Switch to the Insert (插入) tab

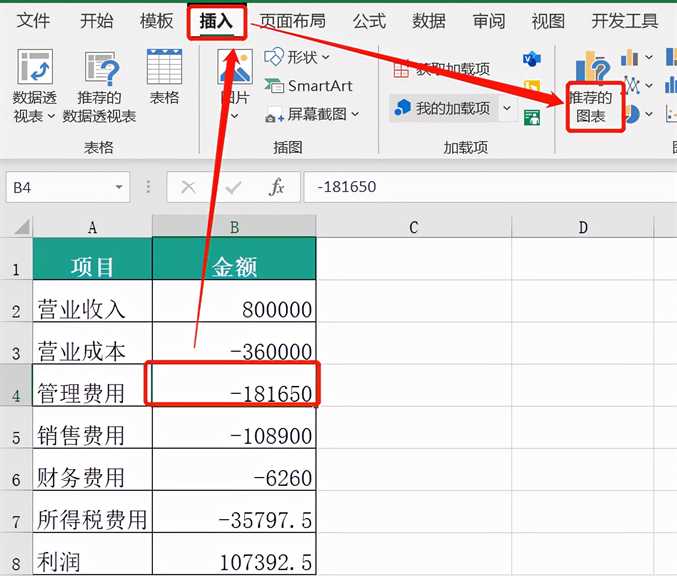pyautogui.click(x=216, y=21)
